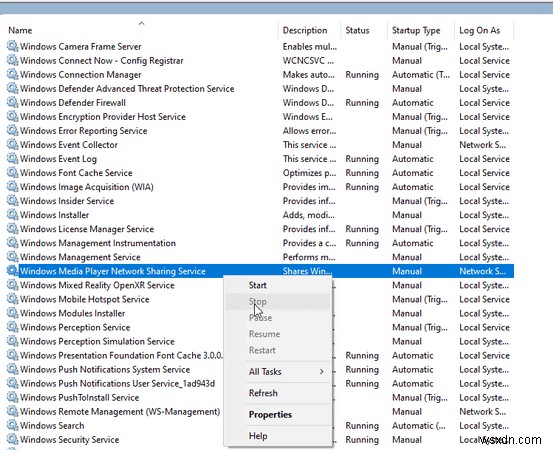553x450 pixels.
Task: Click the sort arrow above Name column
Action: point(141,23)
